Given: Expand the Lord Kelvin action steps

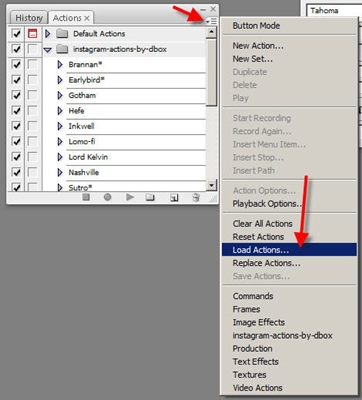Looking at the screenshot, I should (60, 157).
